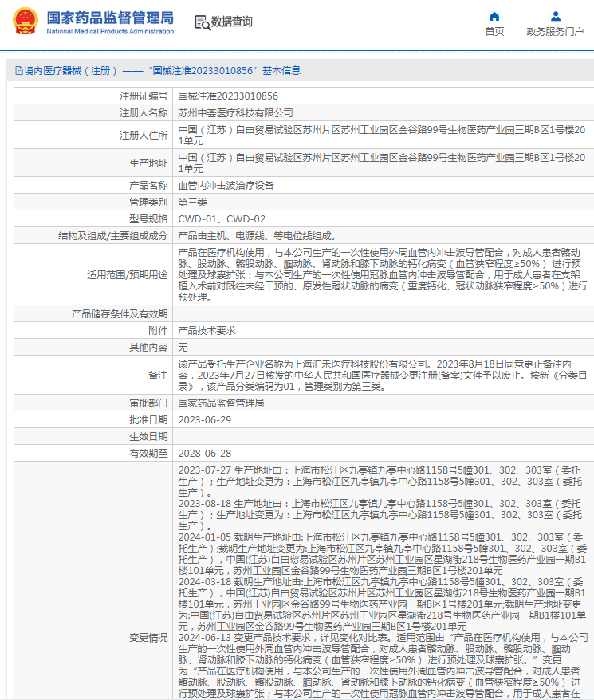Click National Medical Products Administration subtitle
This screenshot has height=700, width=594.
110,31
